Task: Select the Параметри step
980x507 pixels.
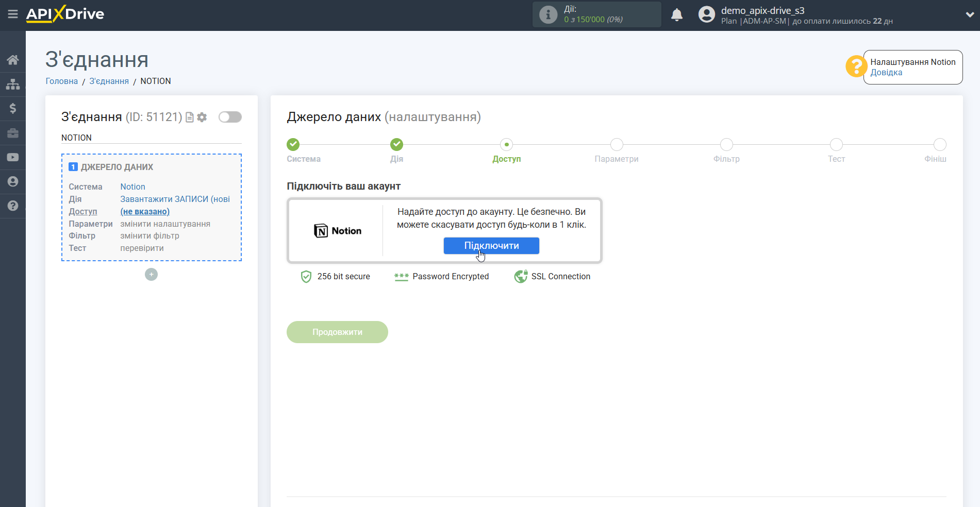Action: tap(617, 144)
